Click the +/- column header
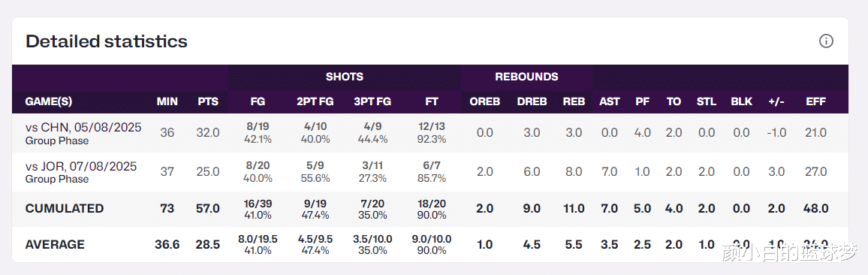The height and width of the screenshot is (275, 868). point(776,102)
